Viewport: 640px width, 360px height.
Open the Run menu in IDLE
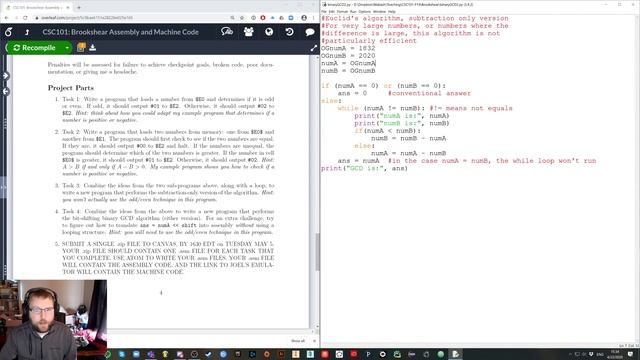point(353,12)
